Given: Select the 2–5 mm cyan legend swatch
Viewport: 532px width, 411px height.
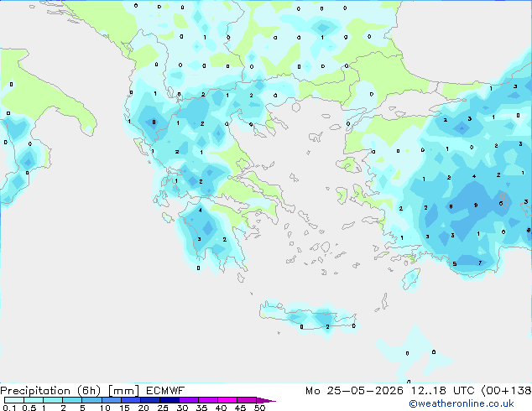Looking at the screenshot, I should click(x=72, y=400).
